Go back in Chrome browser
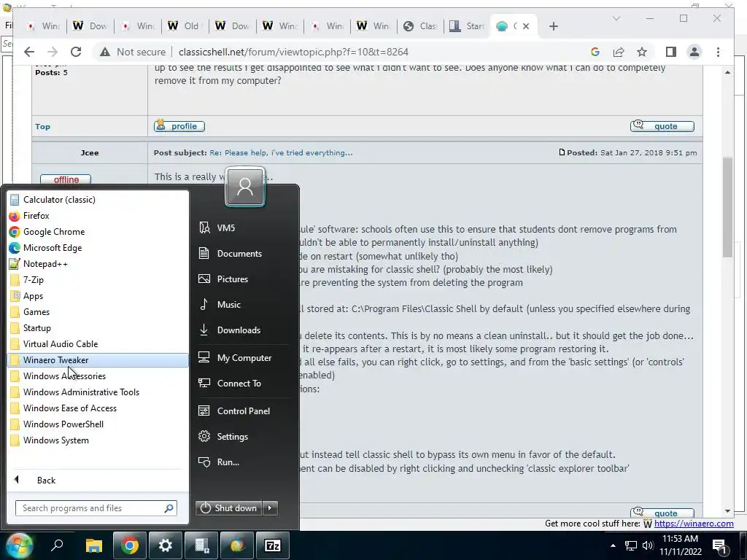This screenshot has height=560, width=747. click(29, 52)
